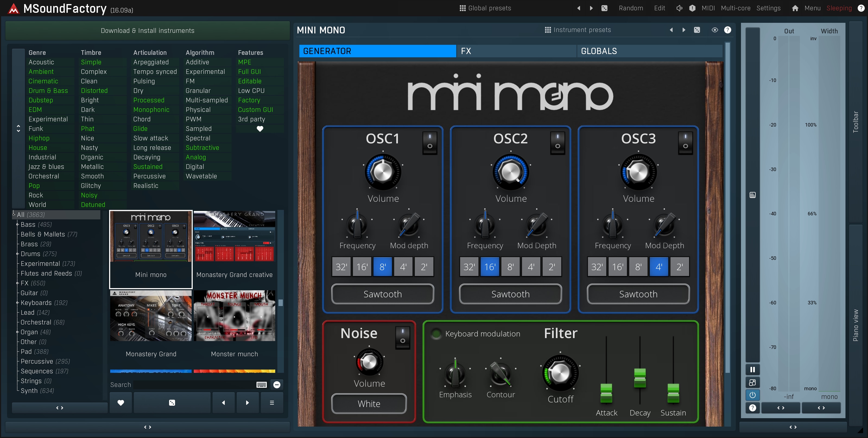
Task: Click the up/down expander beside the Genre list
Action: 18,128
